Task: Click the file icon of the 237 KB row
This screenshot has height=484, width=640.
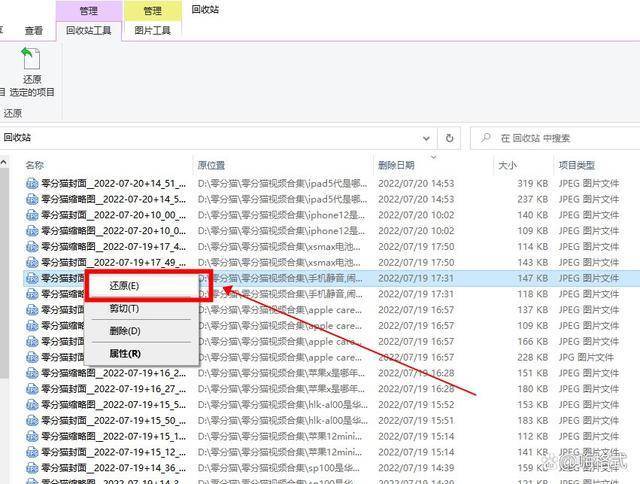Action: pos(32,199)
